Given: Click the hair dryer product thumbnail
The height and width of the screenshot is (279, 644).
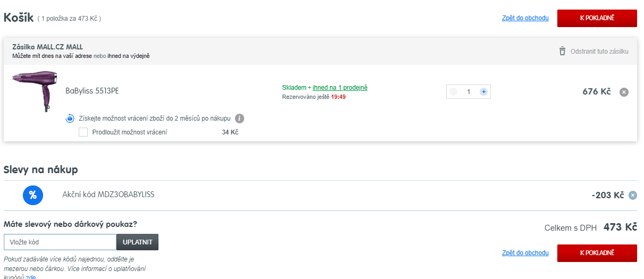Looking at the screenshot, I should 34,90.
